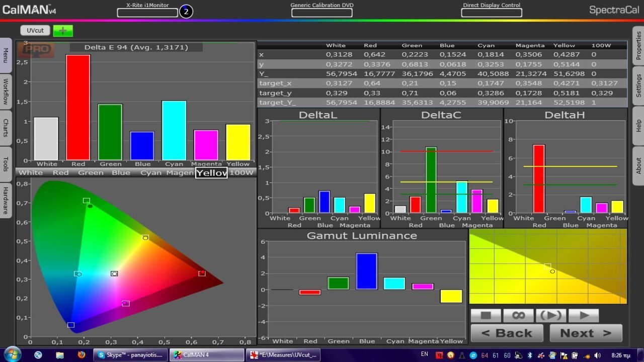Go to the previous step with Back
644x362 pixels.
[507, 333]
